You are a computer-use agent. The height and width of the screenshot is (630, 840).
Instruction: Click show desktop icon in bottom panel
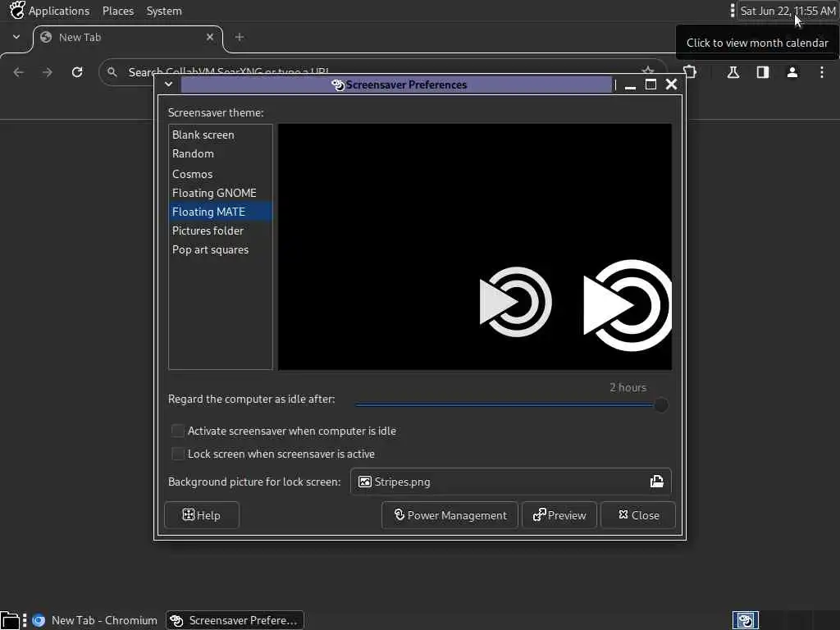(10, 620)
